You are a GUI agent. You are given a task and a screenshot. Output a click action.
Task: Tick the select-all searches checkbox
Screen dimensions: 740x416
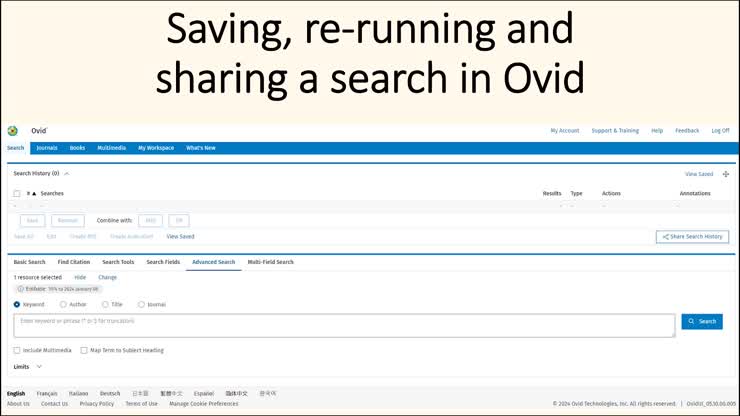pyautogui.click(x=17, y=194)
